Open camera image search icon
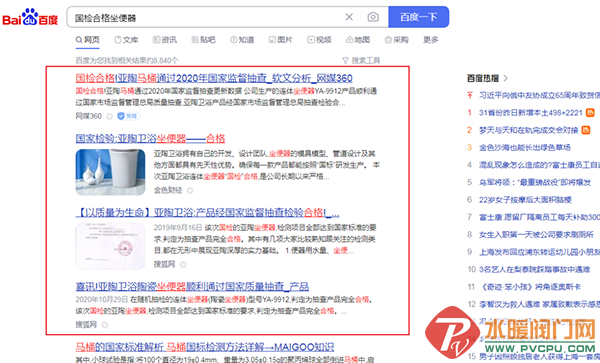Screen dimensions: 600x363 point(373,17)
